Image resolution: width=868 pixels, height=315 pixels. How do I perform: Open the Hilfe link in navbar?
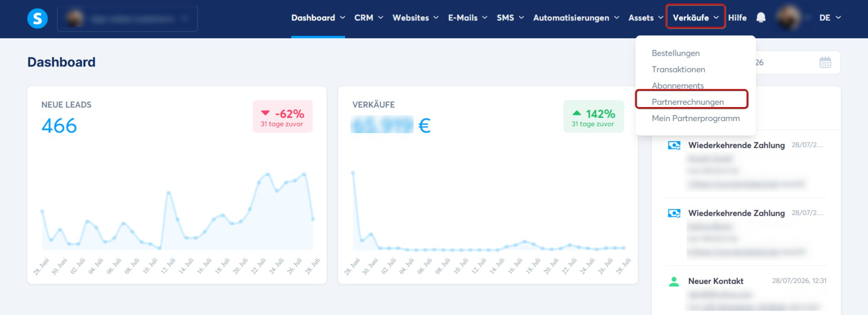(737, 18)
